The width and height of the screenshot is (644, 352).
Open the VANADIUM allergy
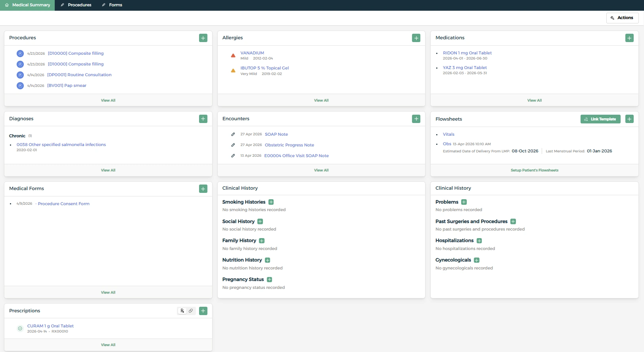(x=252, y=53)
